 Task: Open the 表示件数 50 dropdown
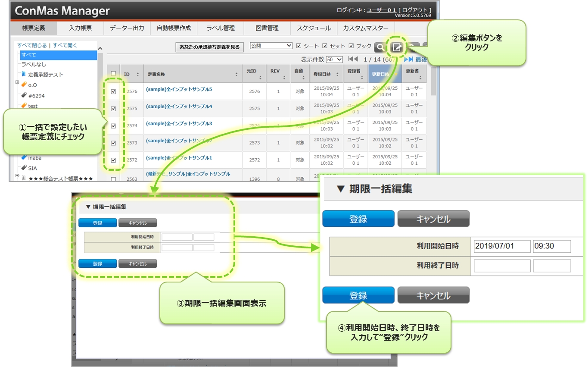(334, 60)
